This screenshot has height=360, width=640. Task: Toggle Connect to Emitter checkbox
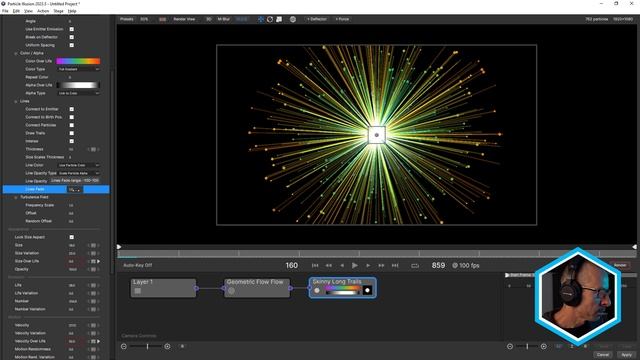pos(72,109)
